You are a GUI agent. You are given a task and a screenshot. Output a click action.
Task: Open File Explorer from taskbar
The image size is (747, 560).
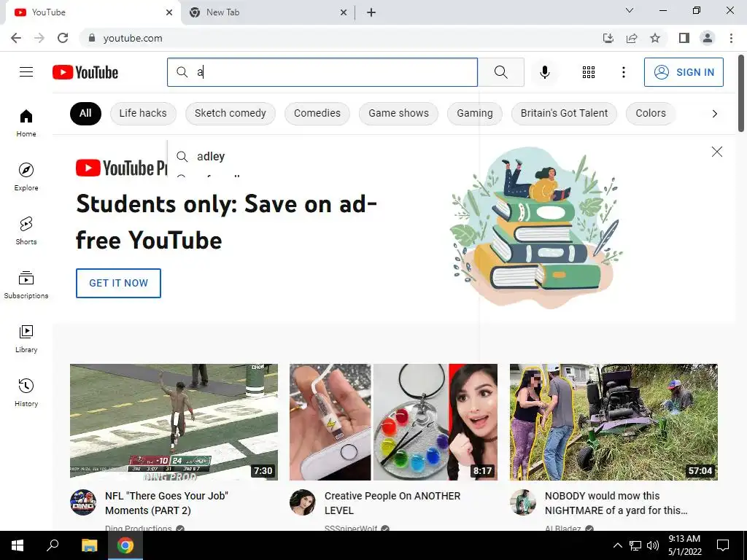89,545
